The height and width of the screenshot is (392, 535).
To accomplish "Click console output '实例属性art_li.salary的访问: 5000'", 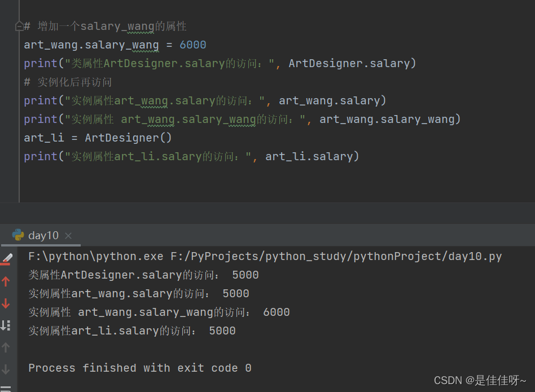I will point(132,331).
